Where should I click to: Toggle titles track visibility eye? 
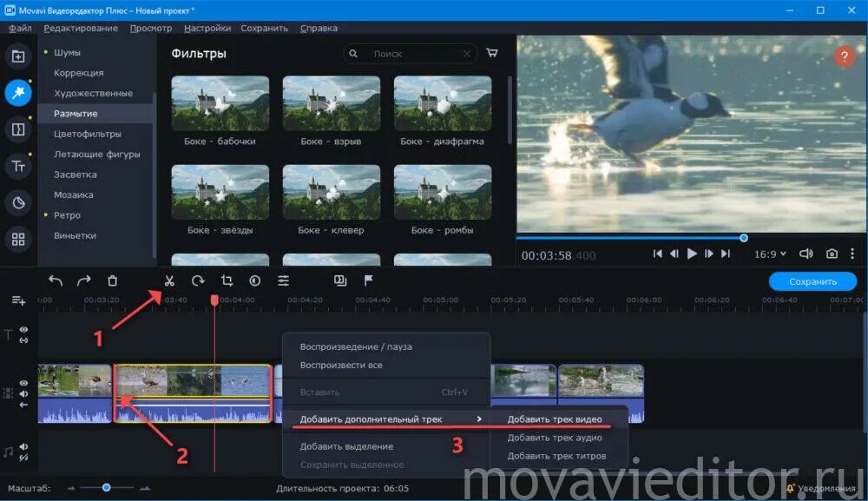coord(23,329)
